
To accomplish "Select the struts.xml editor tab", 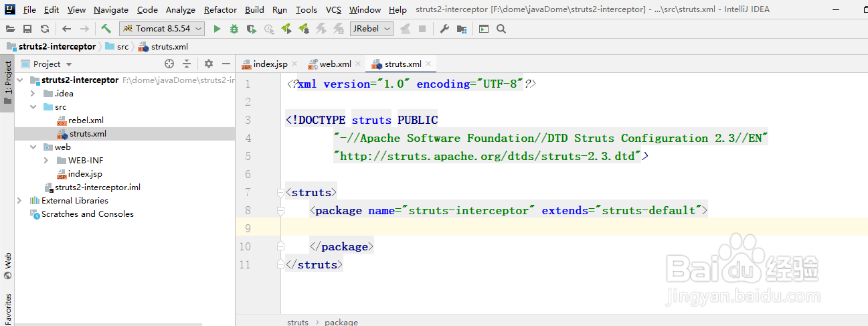I will (x=403, y=64).
